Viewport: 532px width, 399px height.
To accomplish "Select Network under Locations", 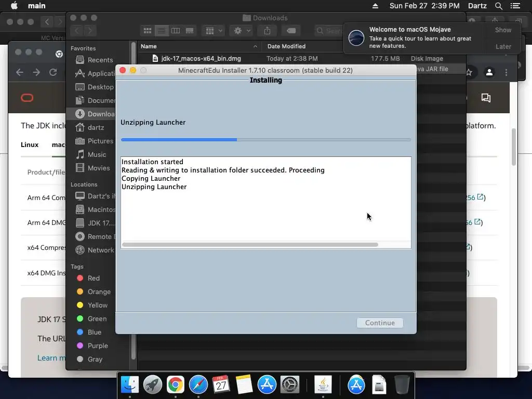I will (95, 250).
